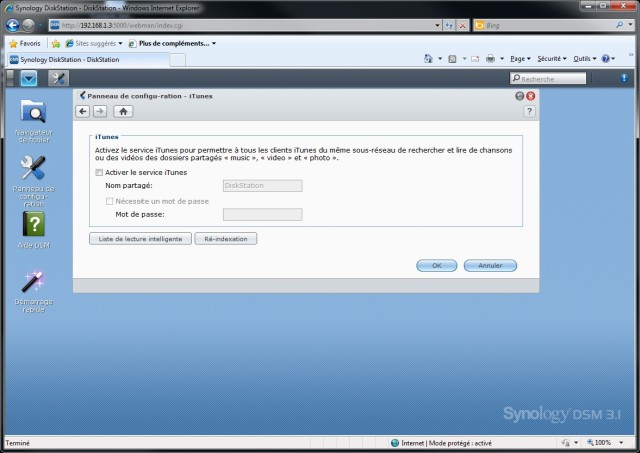Click the browser help icon
Viewport: 640px width, 453px height.
(x=606, y=59)
